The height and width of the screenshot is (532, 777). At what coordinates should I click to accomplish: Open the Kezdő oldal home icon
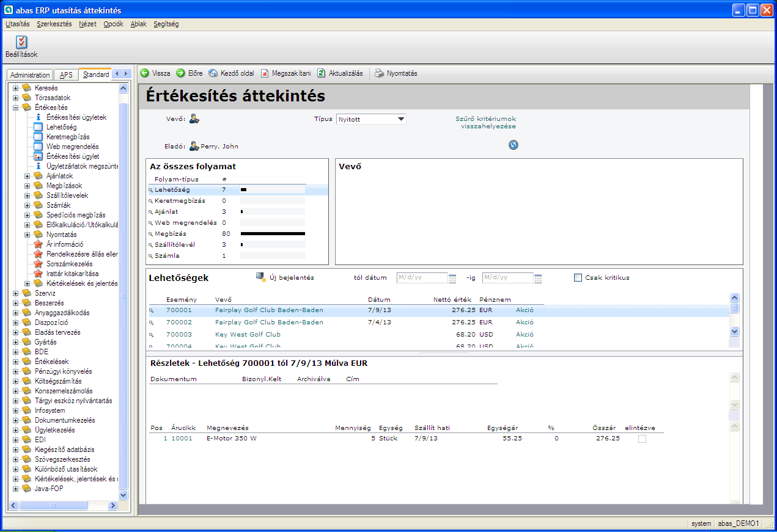[x=213, y=73]
